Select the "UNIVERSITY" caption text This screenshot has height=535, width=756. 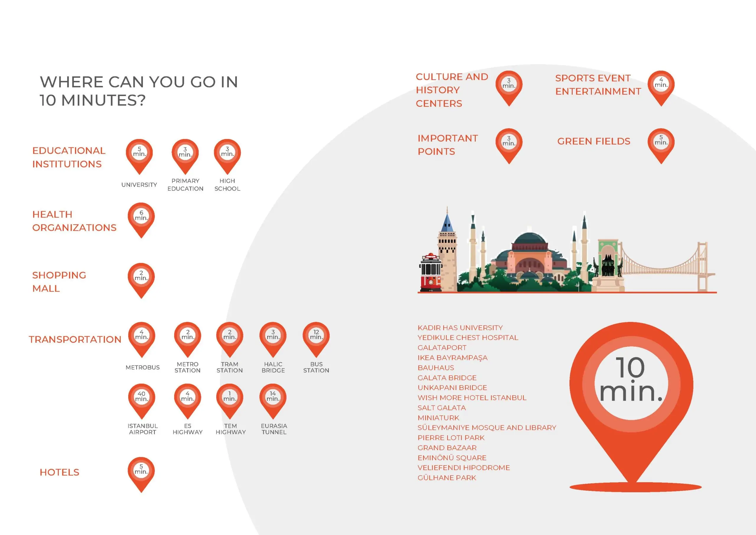point(139,185)
